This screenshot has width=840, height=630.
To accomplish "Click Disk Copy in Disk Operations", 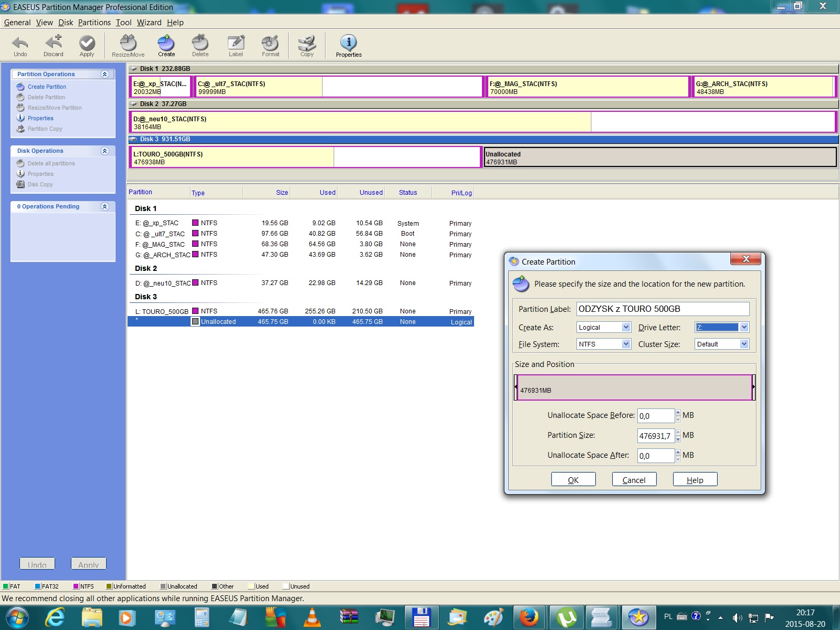I will point(40,184).
